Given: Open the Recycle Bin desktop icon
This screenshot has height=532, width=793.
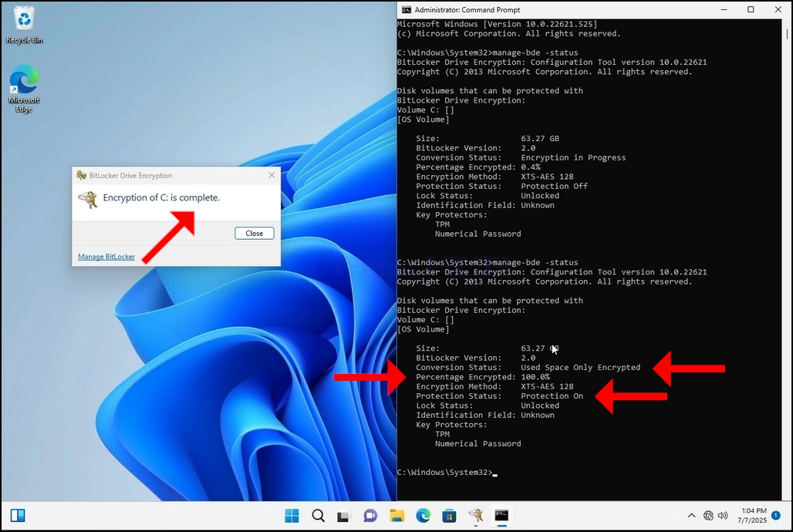Looking at the screenshot, I should pyautogui.click(x=24, y=25).
